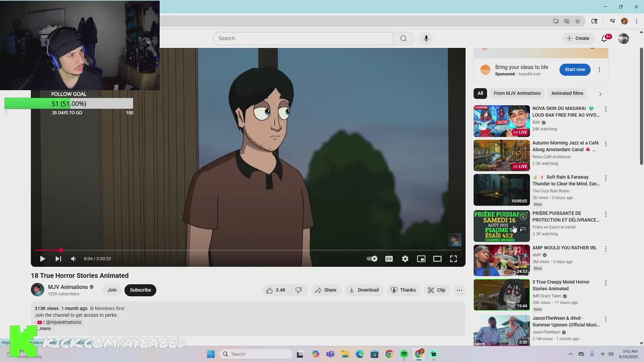Open Chrome three-dot menu
The height and width of the screenshot is (362, 644).
click(x=636, y=21)
